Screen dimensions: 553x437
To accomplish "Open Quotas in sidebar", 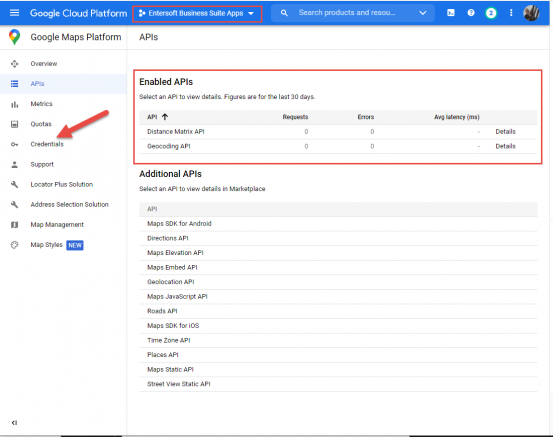I will point(41,124).
